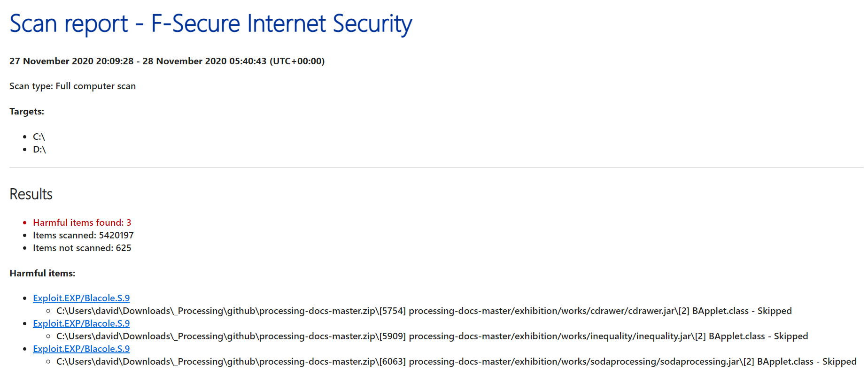Click the Items scanned: 5420197 line
The image size is (868, 382).
pyautogui.click(x=83, y=235)
